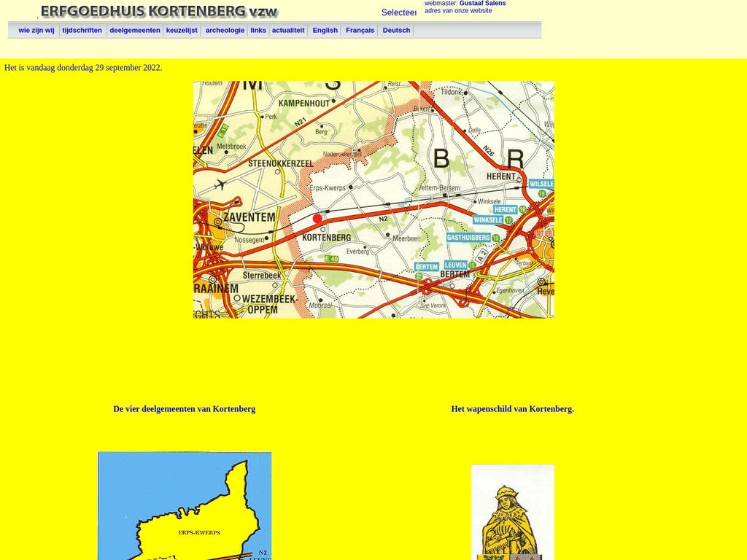
Task: Click the Erfgoedhuis Kortenberg vzw logo
Action: click(158, 12)
